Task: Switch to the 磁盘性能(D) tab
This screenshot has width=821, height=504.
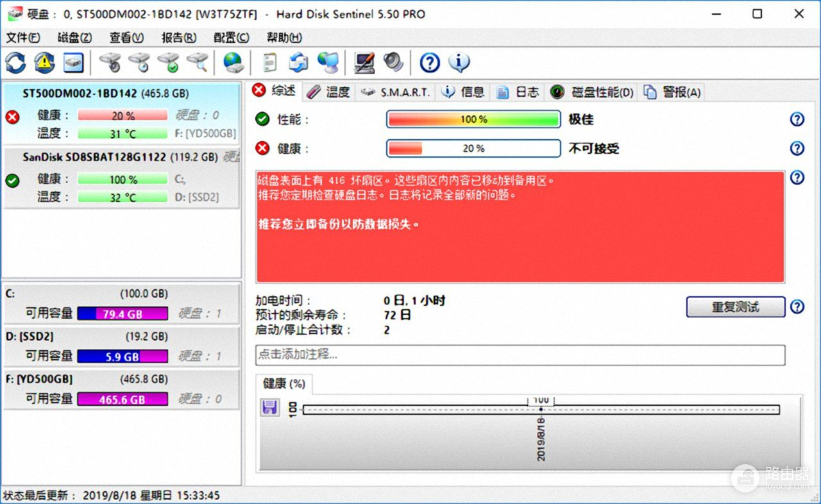Action: pyautogui.click(x=592, y=92)
